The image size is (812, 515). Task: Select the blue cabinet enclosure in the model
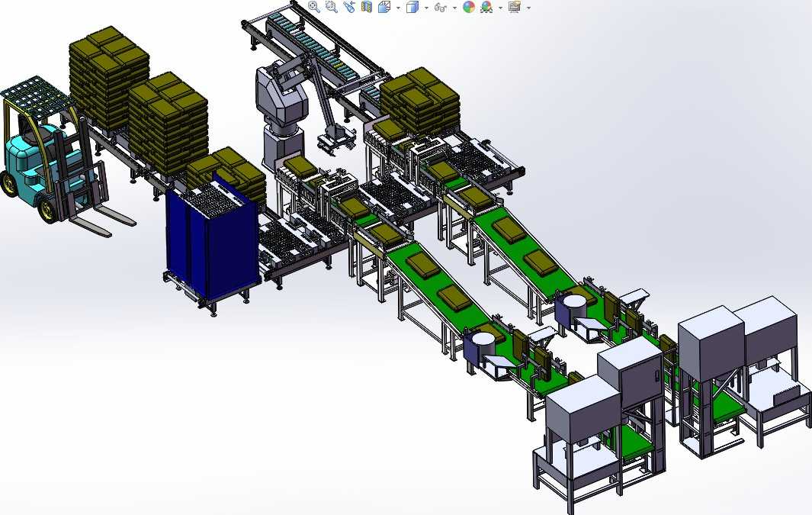pos(212,243)
